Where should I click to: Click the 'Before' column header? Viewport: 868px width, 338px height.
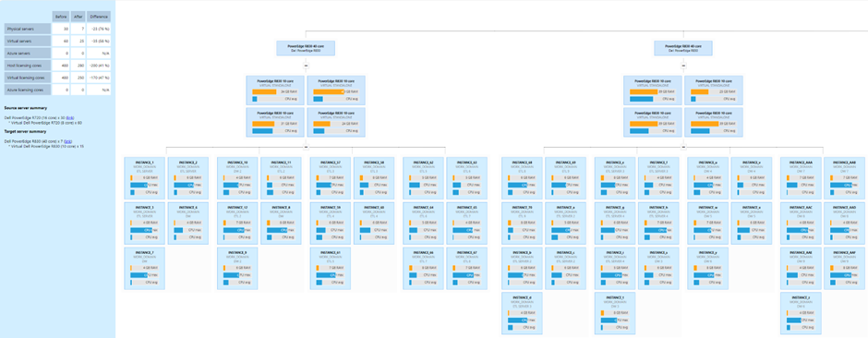[61, 17]
